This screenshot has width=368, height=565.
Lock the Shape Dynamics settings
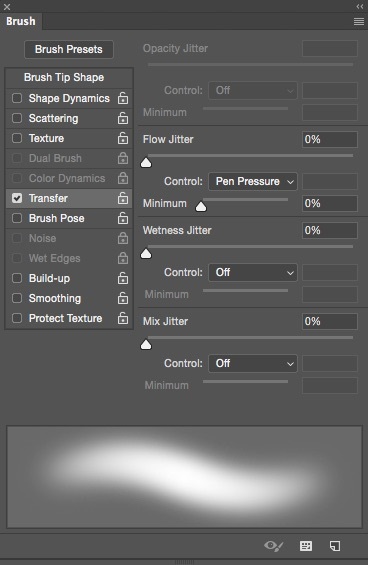tap(123, 98)
